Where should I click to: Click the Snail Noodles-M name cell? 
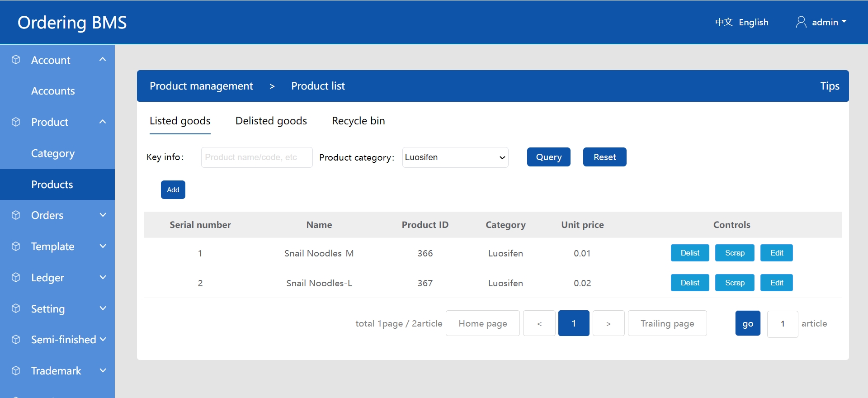point(319,253)
